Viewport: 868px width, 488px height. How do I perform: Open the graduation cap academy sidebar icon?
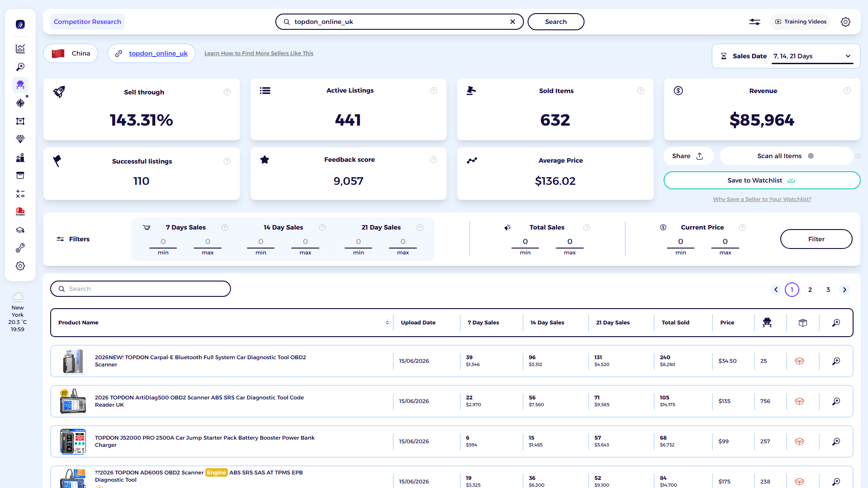pyautogui.click(x=20, y=230)
